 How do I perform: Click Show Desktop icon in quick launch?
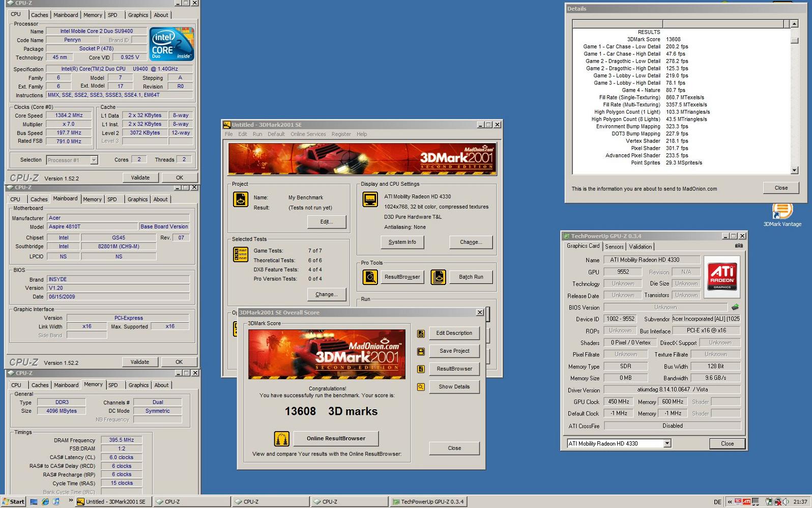(34, 502)
